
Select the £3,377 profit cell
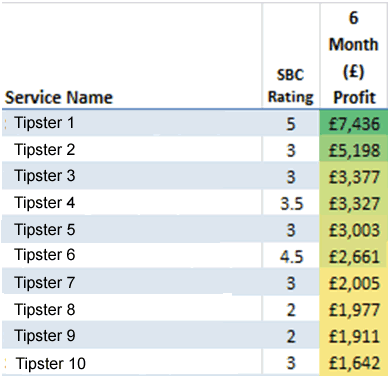tap(354, 176)
